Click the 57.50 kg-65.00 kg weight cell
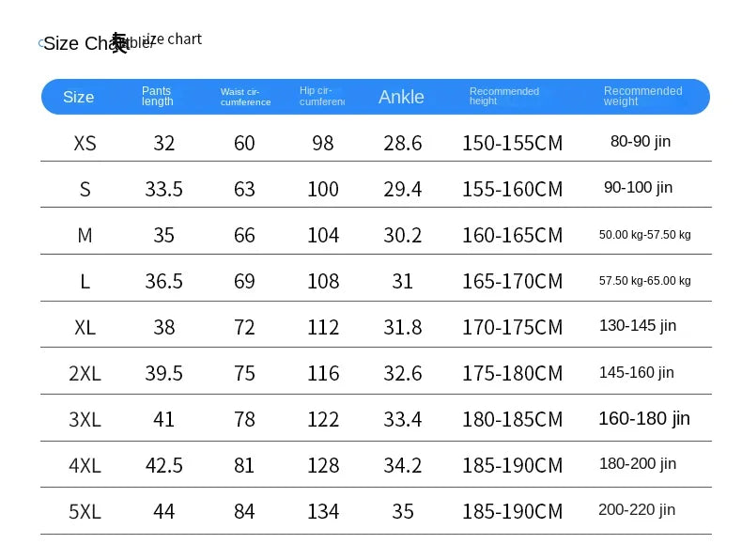742x560 pixels. pyautogui.click(x=644, y=281)
